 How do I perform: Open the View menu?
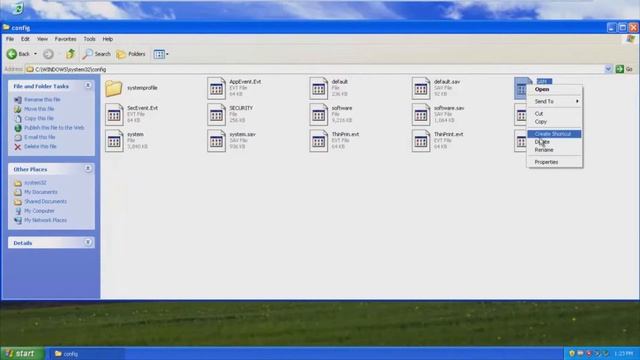(x=42, y=39)
